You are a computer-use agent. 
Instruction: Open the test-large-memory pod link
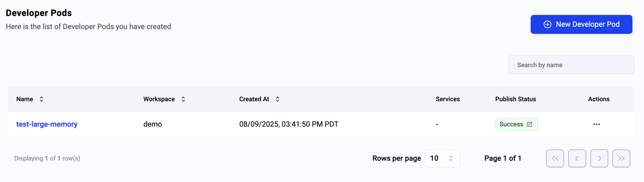(x=47, y=124)
